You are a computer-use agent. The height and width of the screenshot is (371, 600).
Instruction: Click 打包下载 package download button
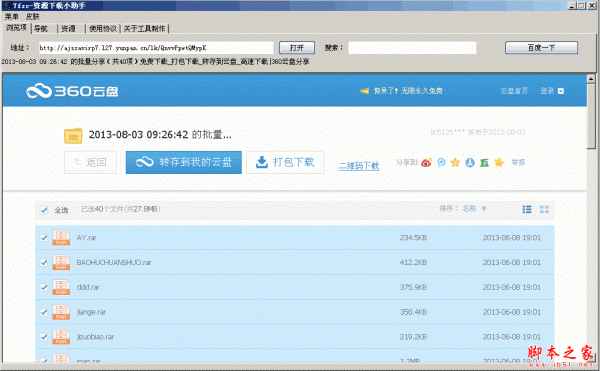tap(285, 162)
